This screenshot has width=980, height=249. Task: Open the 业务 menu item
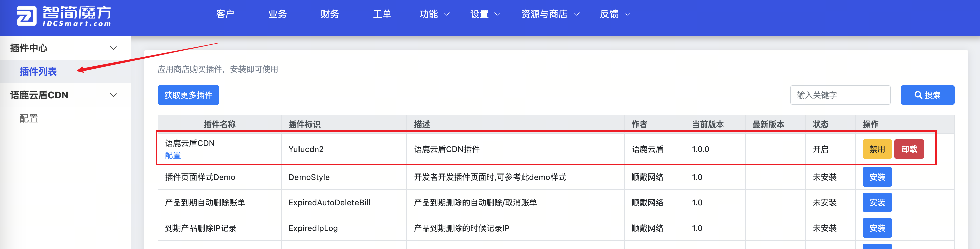point(277,14)
